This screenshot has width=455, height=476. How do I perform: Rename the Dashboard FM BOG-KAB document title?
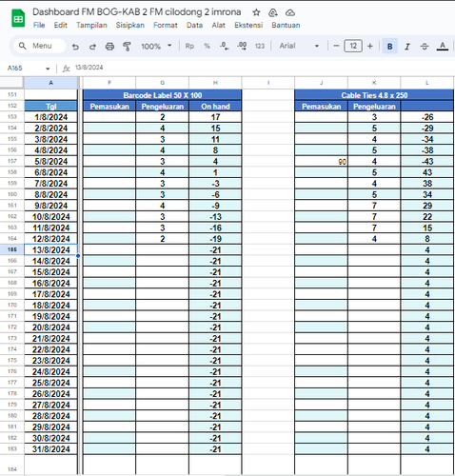click(x=137, y=12)
